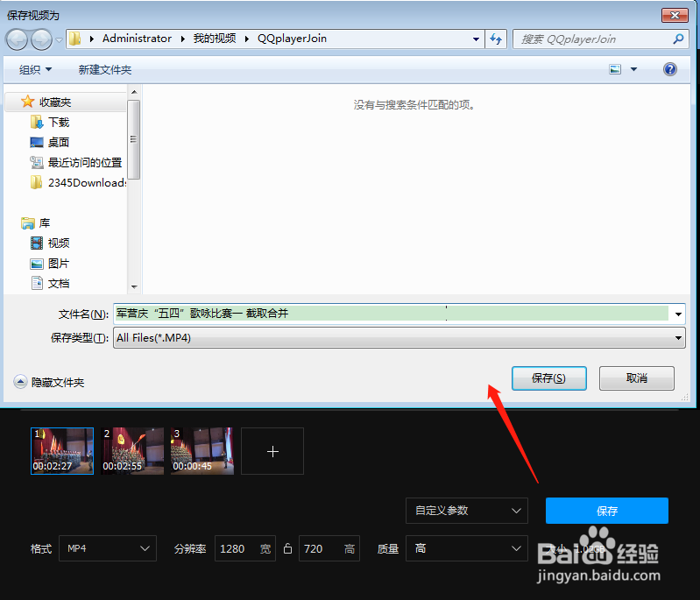Close the 保存视频为 dialog
This screenshot has height=600, width=700.
675,16
